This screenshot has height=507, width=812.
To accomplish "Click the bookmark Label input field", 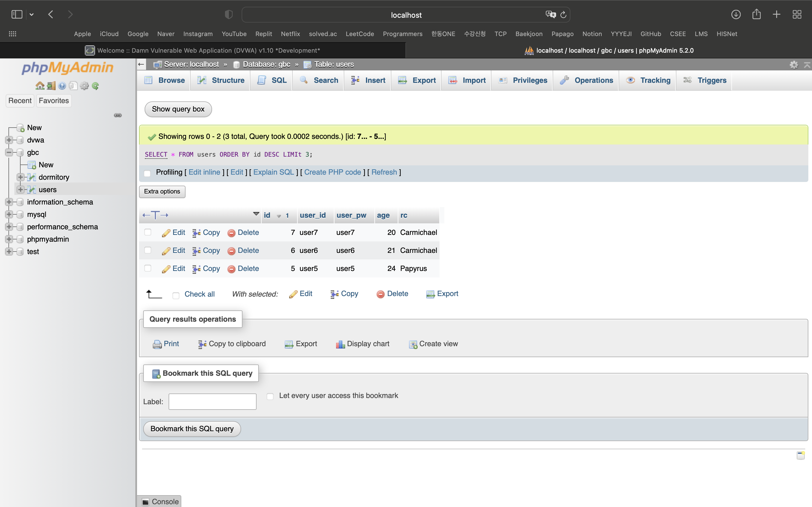I will 212,401.
